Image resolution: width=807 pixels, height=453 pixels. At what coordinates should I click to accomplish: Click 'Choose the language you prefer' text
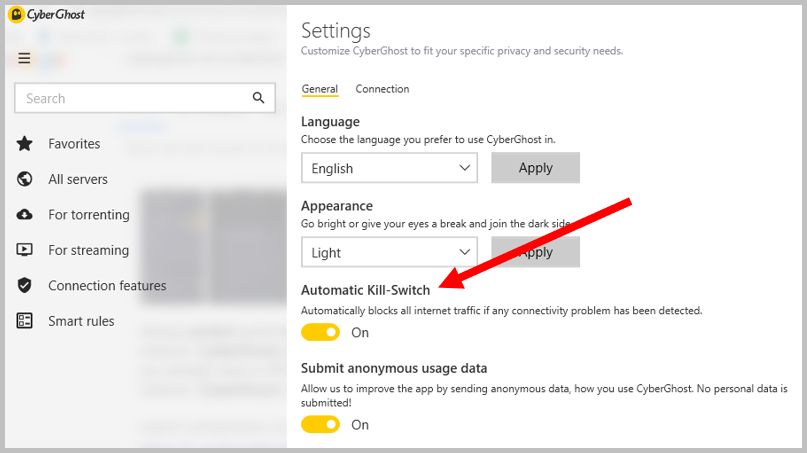(428, 140)
